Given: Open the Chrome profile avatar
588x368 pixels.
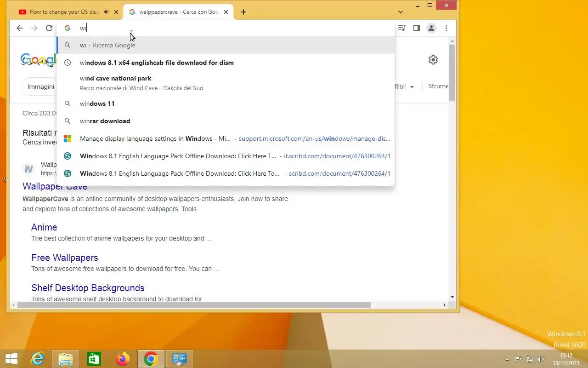Looking at the screenshot, I should [431, 28].
